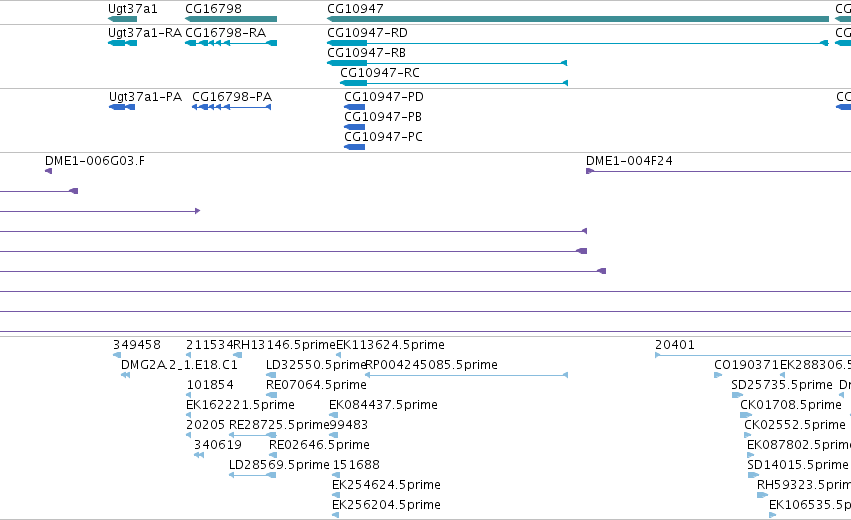Click the EK288306 EST label
Screen dimensions: 851x520
[x=815, y=365]
